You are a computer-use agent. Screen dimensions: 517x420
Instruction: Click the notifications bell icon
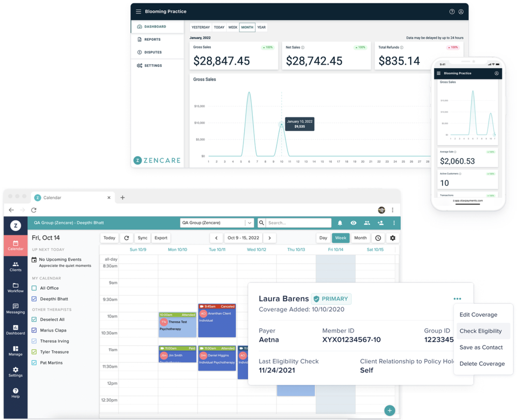(340, 222)
